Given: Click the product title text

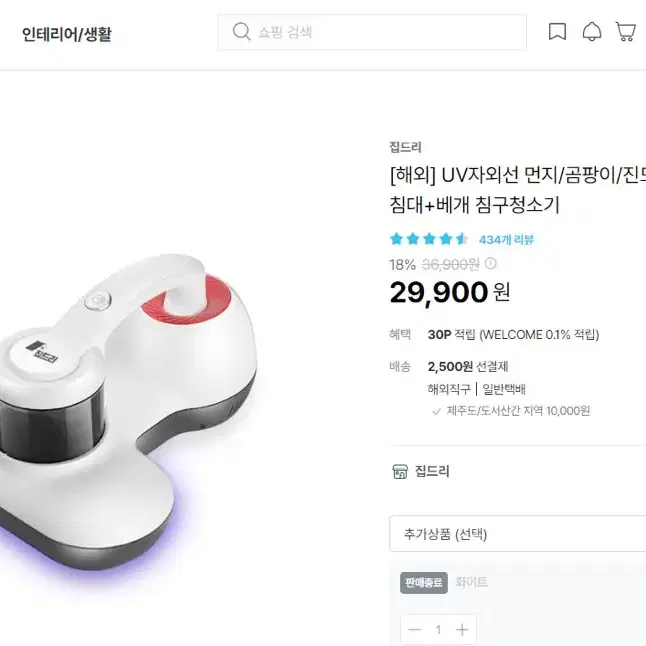Looking at the screenshot, I should point(517,190).
